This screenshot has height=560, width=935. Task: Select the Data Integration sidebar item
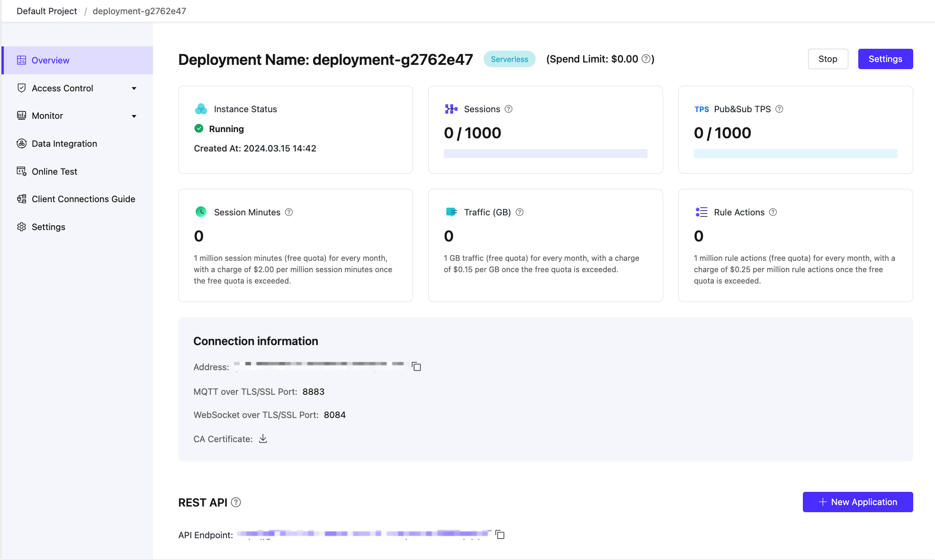(64, 142)
